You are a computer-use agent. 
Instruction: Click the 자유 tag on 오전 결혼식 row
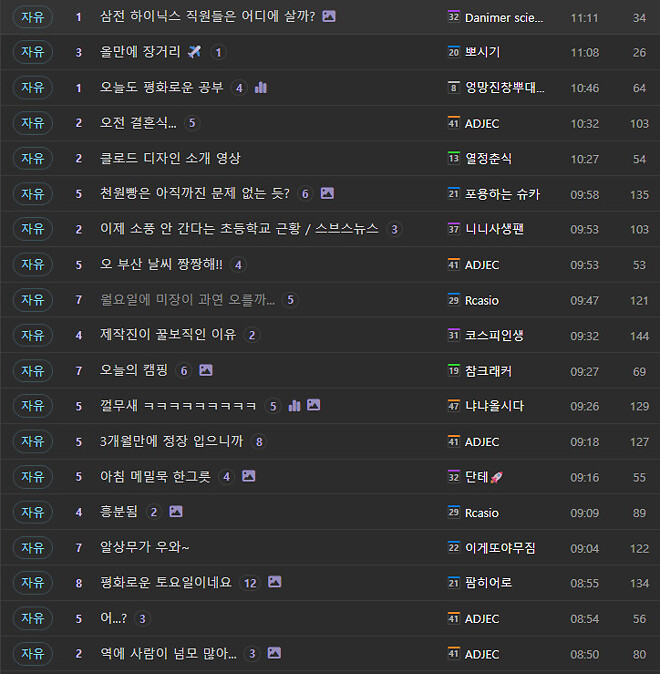33,123
